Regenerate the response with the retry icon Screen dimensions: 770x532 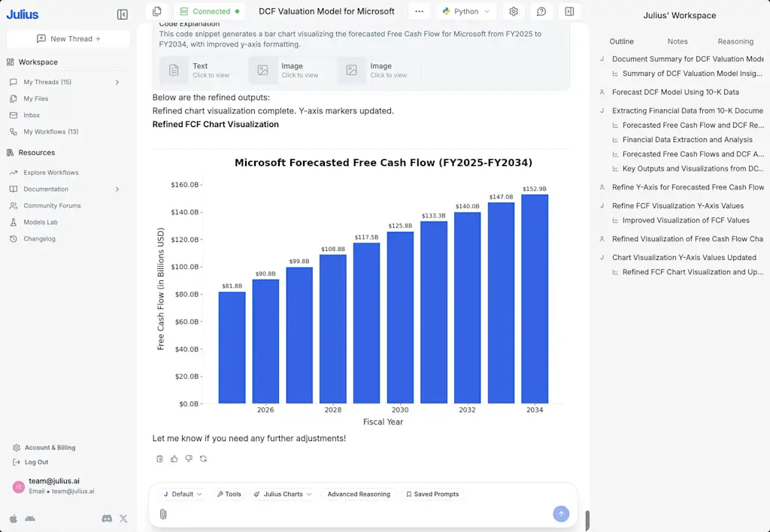click(203, 458)
